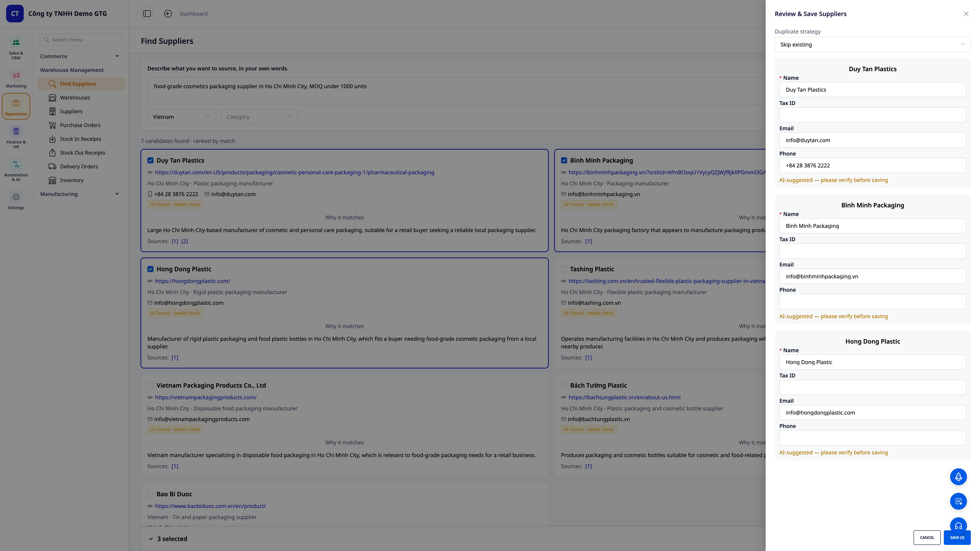Open Inventory menu item

(x=81, y=180)
